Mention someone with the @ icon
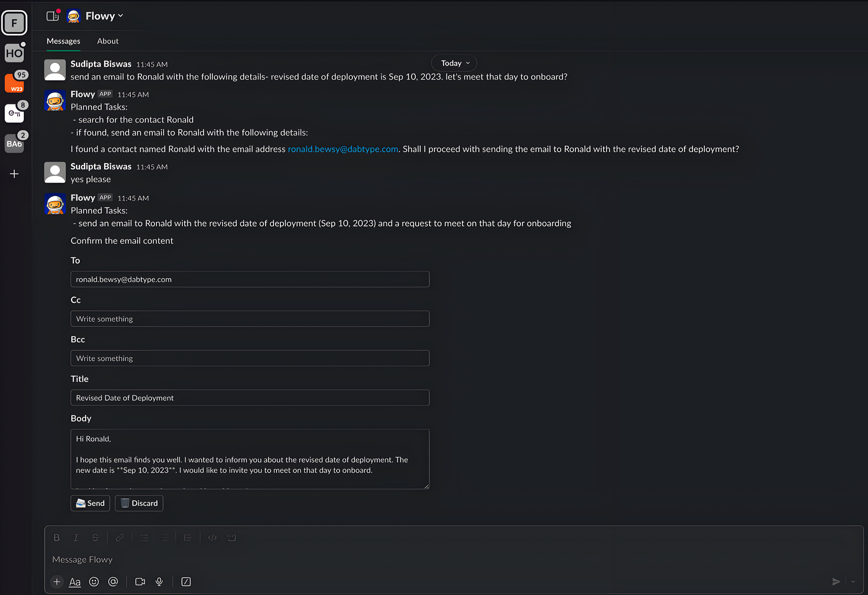The height and width of the screenshot is (595, 868). click(x=113, y=581)
